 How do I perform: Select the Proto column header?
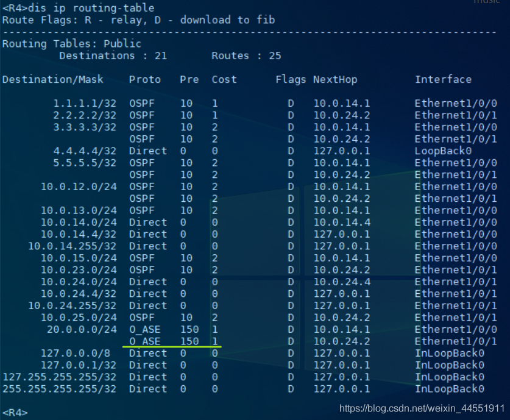[x=145, y=79]
